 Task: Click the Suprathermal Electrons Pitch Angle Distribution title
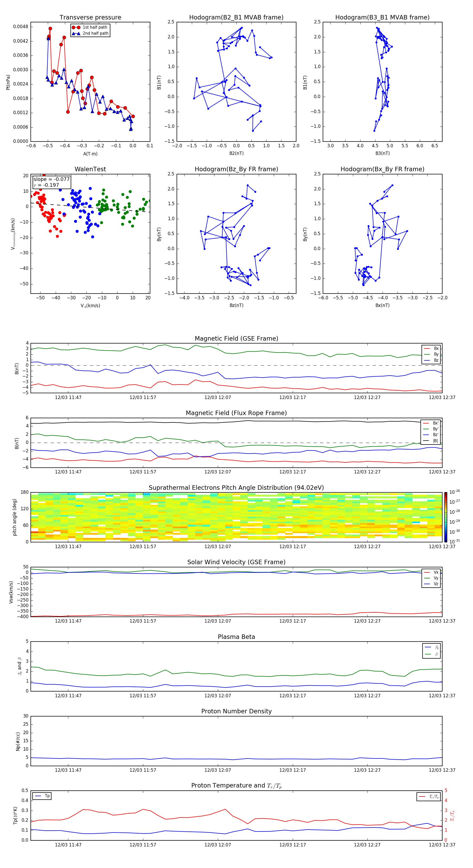(x=236, y=488)
